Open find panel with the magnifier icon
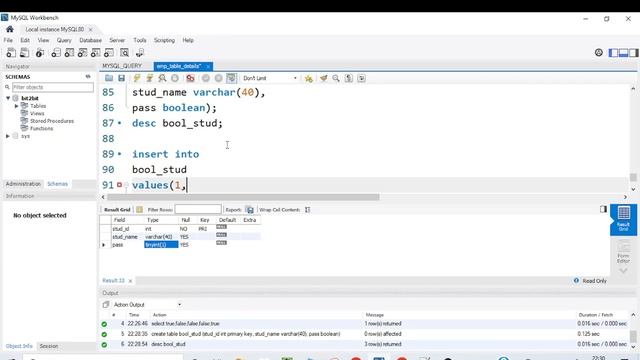 point(336,78)
